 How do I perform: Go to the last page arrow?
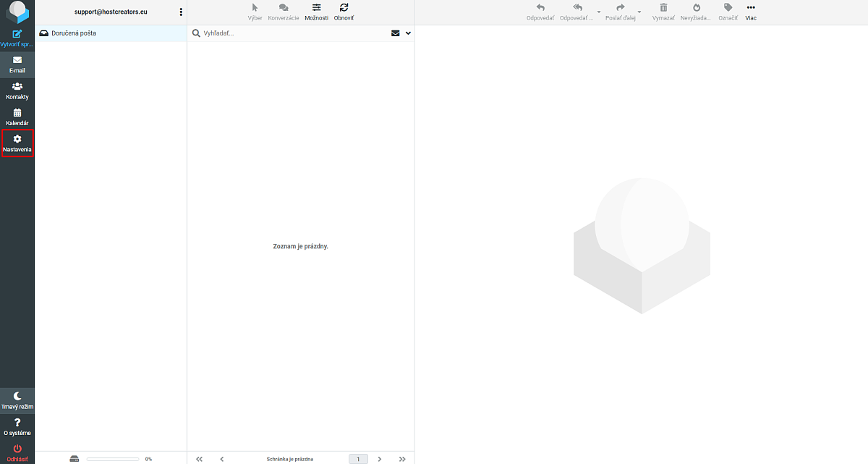[402, 459]
